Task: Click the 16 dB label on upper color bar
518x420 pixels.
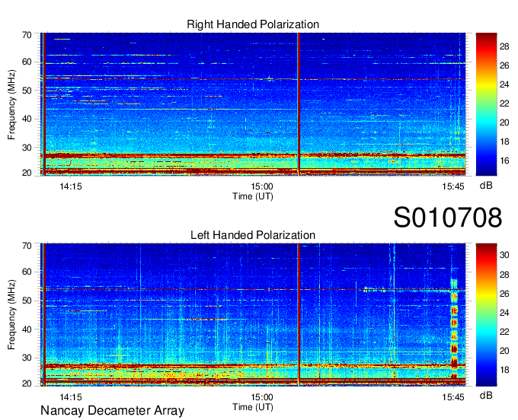Action: (x=504, y=161)
